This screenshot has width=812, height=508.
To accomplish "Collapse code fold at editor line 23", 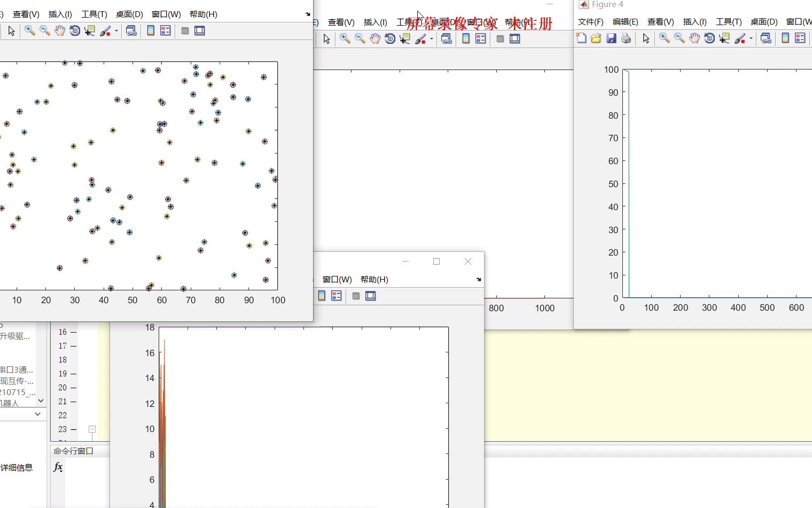I will coord(92,429).
